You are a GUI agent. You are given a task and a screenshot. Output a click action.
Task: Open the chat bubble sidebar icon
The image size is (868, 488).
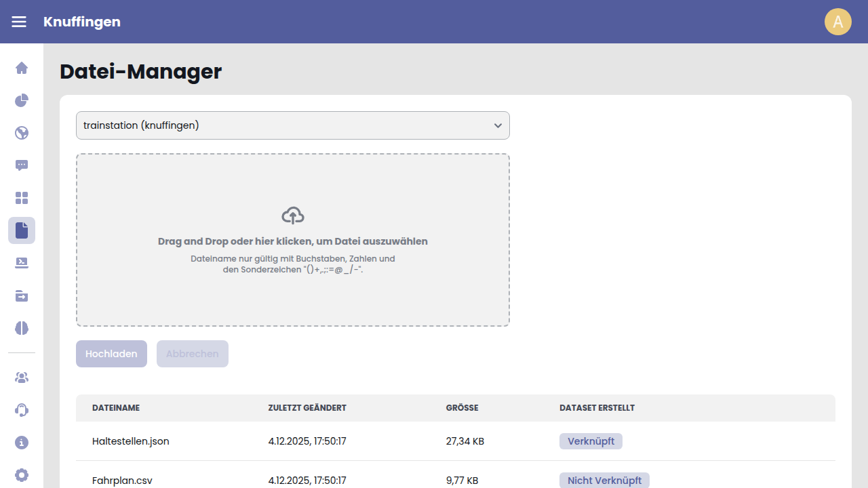point(22,165)
